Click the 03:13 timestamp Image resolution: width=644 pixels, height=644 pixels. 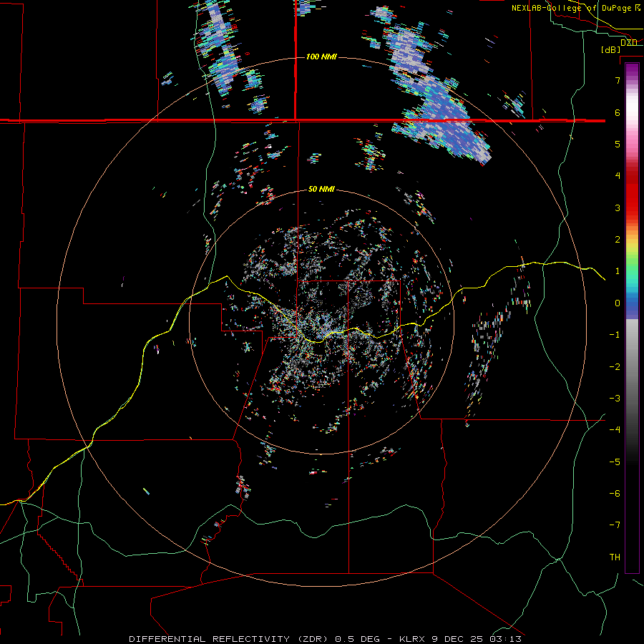507,639
